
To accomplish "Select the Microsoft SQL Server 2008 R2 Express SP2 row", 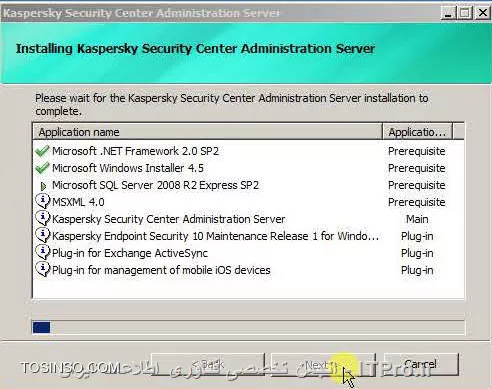I will pyautogui.click(x=248, y=185).
